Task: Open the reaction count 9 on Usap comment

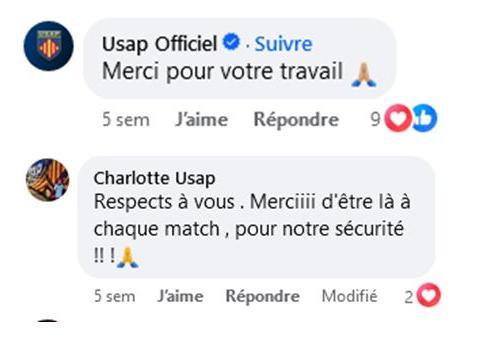Action: [375, 119]
